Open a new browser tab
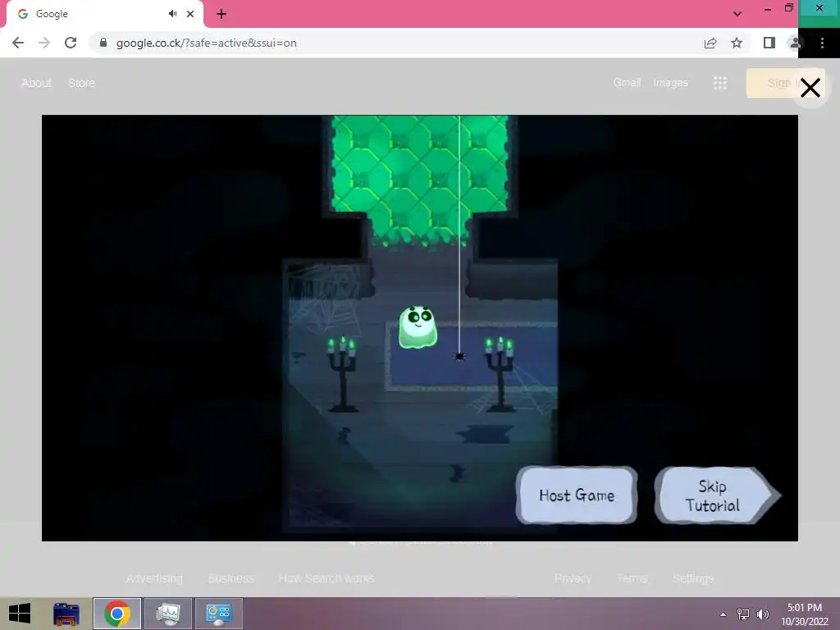The height and width of the screenshot is (630, 840). 221,14
